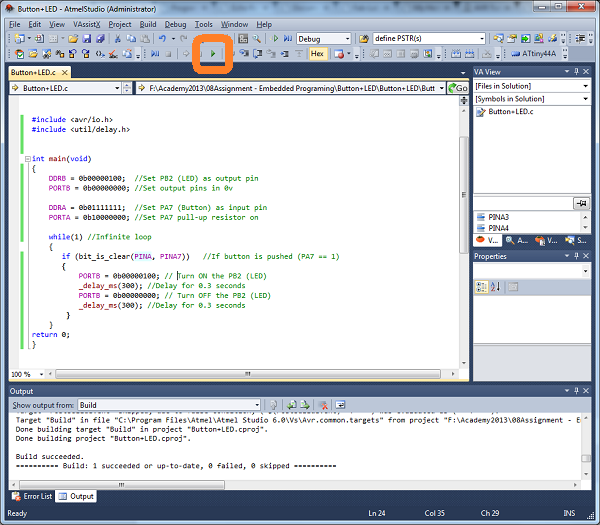
Task: Click the Find References binoculars icon
Action: click(x=60, y=54)
